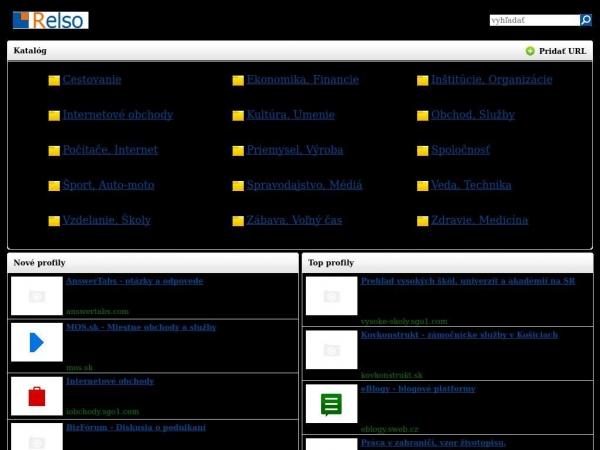Open Prehľad vysokých škôl profile link
This screenshot has width=600, height=450.
(468, 281)
